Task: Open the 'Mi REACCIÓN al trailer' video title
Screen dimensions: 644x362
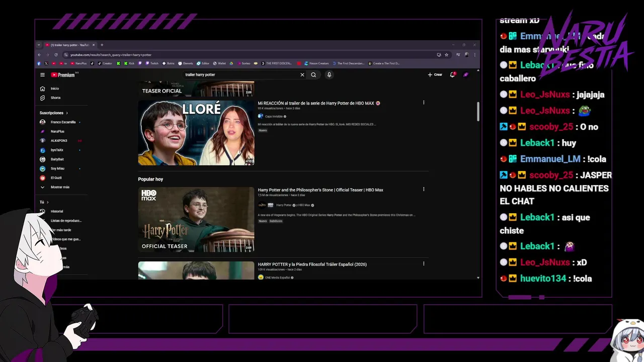Action: (319, 103)
